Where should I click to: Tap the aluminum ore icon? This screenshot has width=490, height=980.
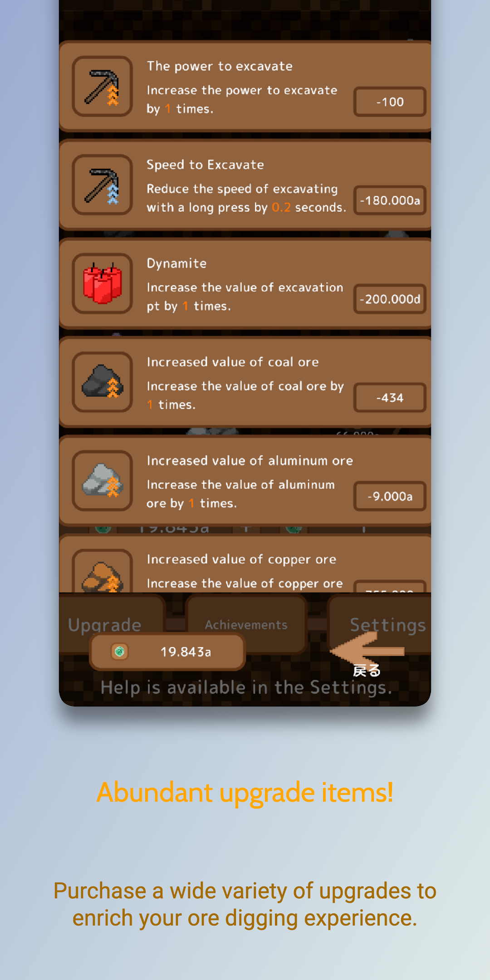coord(103,480)
